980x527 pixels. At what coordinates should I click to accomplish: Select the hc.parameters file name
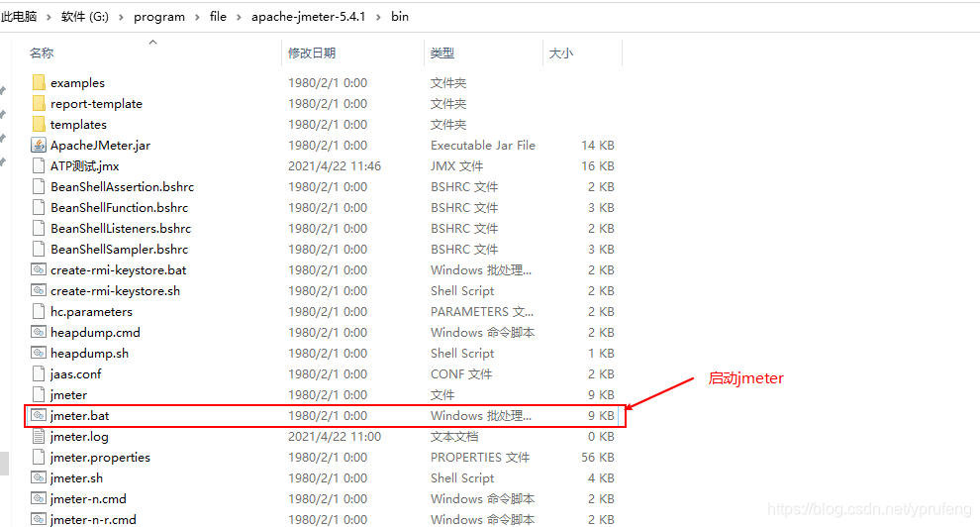point(91,311)
